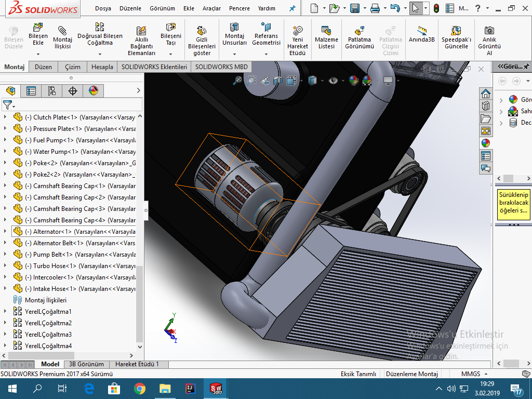Click Akıllı Bağlantı Elemanları tool
Image resolution: width=532 pixels, height=399 pixels.
coord(141,41)
